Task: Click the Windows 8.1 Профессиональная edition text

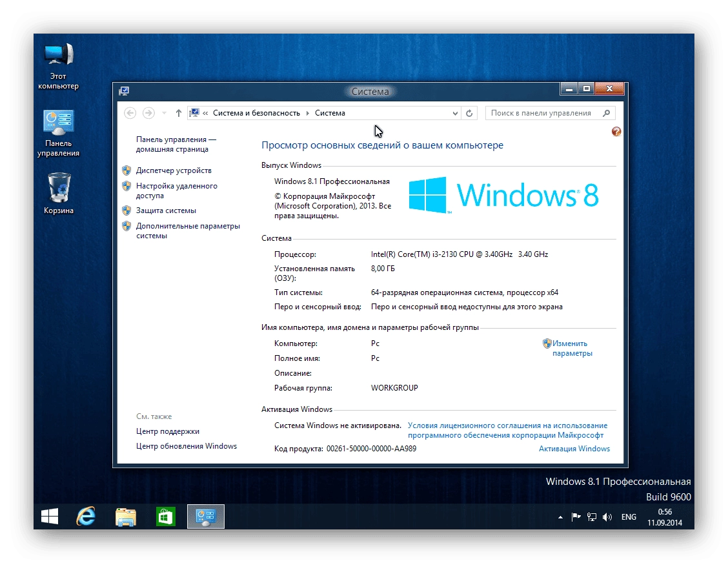Action: 332,181
